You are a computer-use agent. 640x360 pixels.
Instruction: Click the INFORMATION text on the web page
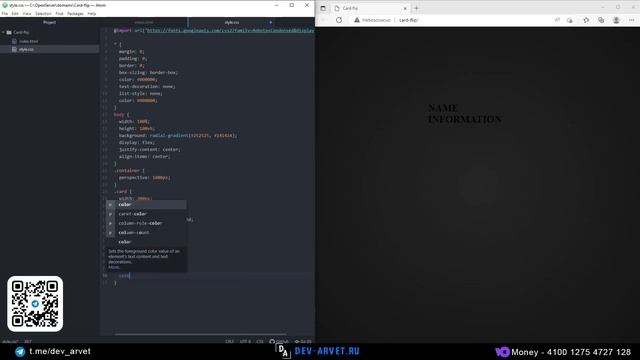tap(465, 119)
